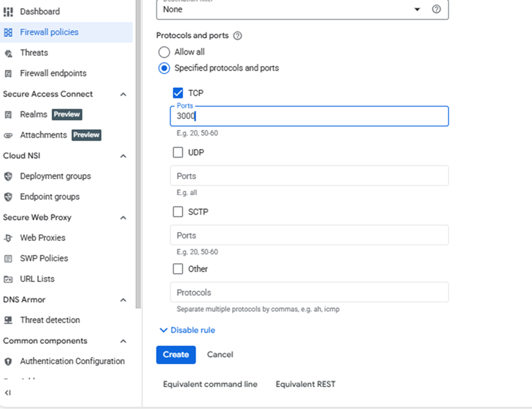Select the Web Proxies icon
The height and width of the screenshot is (409, 532).
click(x=8, y=237)
